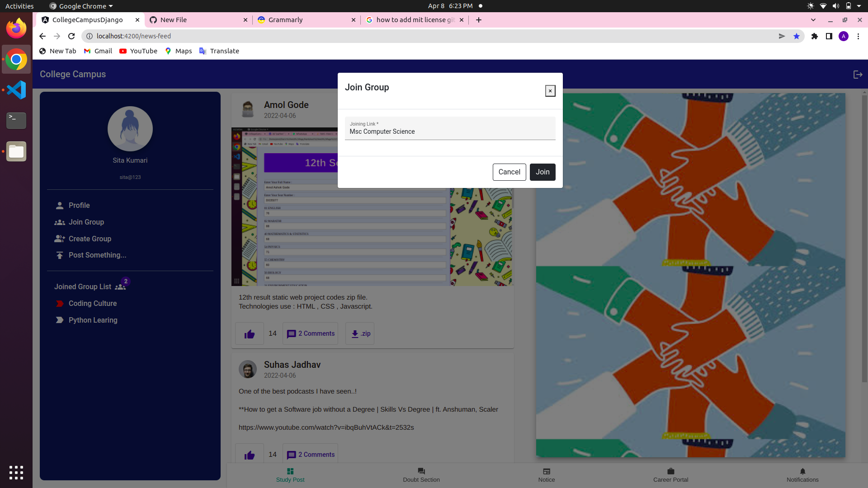Click the Join button in the dialog

(542, 172)
